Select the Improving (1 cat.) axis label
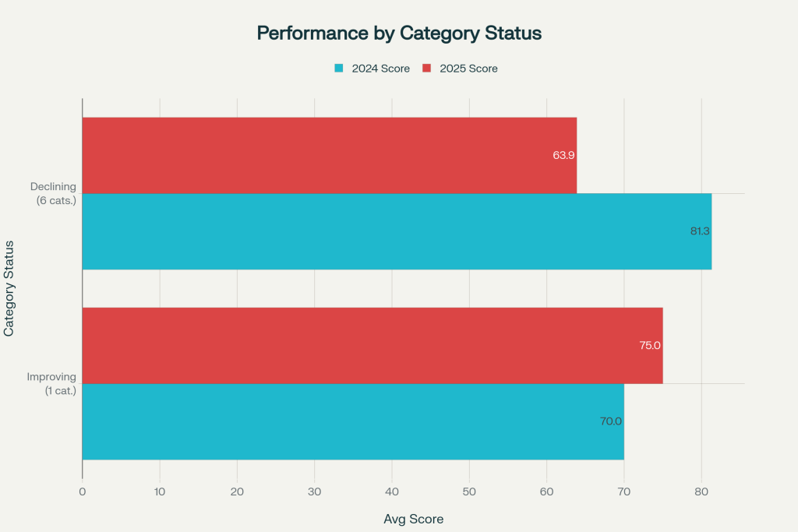The height and width of the screenshot is (532, 798). coord(51,383)
